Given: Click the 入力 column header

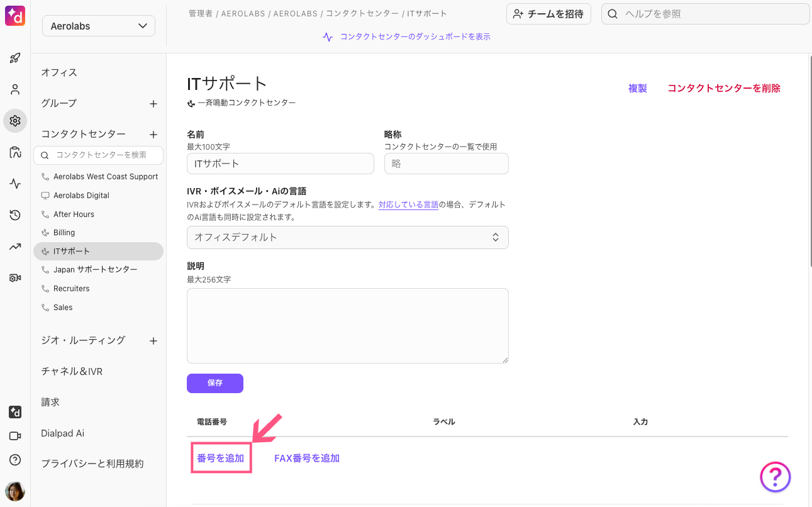Looking at the screenshot, I should 640,422.
